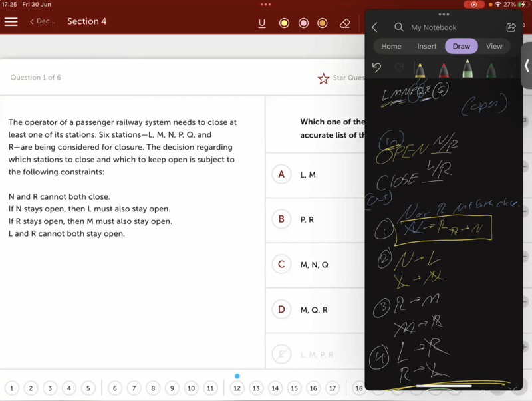This screenshot has height=401, width=532.
Task: Select the underline tool
Action: (x=262, y=23)
